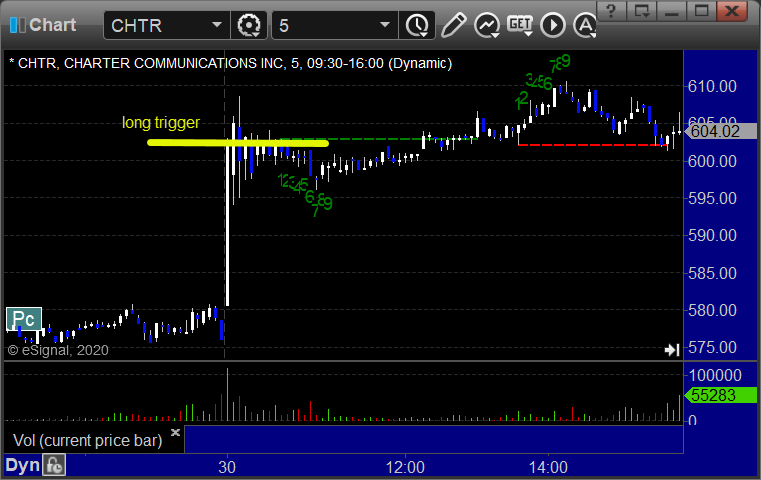Click the green dashed trigger line
The height and width of the screenshot is (480, 761).
coord(379,139)
